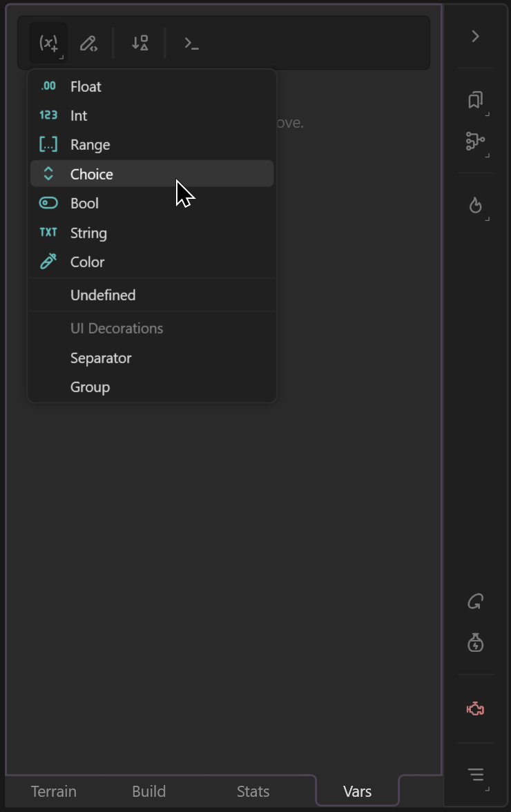Switch to the Terrain tab
Viewport: 511px width, 812px height.
[x=54, y=791]
